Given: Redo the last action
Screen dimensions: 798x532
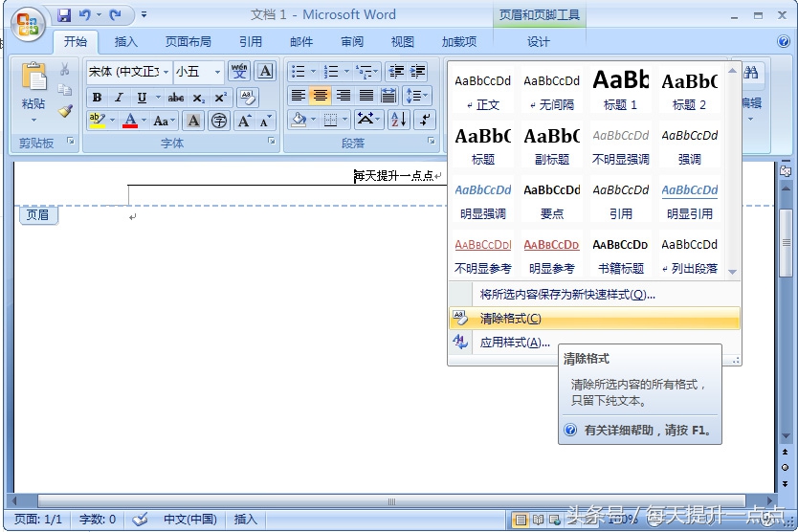Looking at the screenshot, I should (x=116, y=14).
